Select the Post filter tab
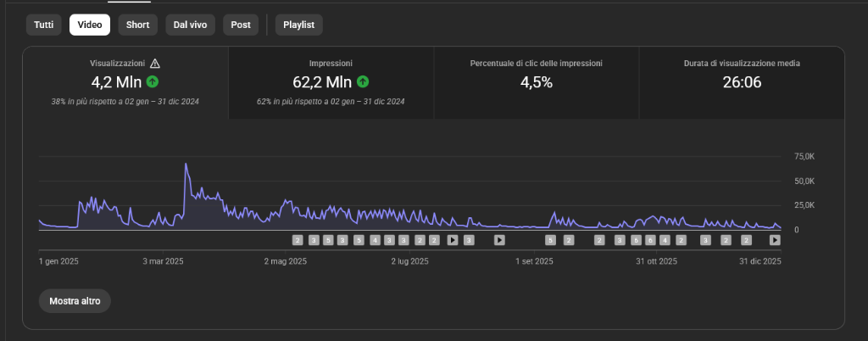The width and height of the screenshot is (868, 341). pos(241,25)
